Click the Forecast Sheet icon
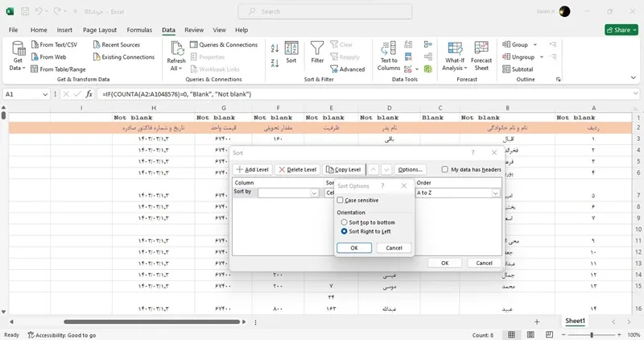 click(481, 48)
